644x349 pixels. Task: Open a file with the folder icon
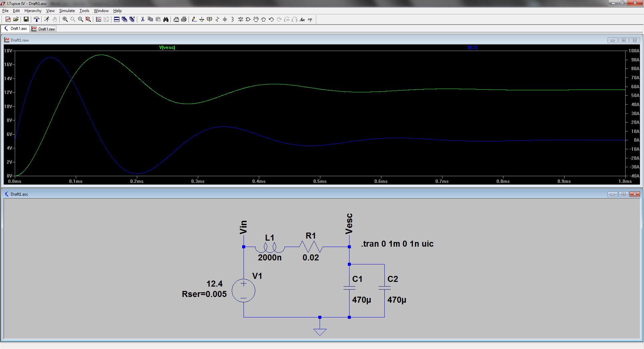click(x=16, y=19)
